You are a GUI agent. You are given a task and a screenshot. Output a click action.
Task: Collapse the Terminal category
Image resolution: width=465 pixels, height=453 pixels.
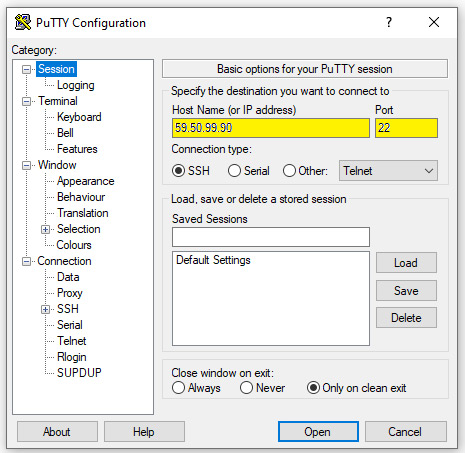click(26, 101)
